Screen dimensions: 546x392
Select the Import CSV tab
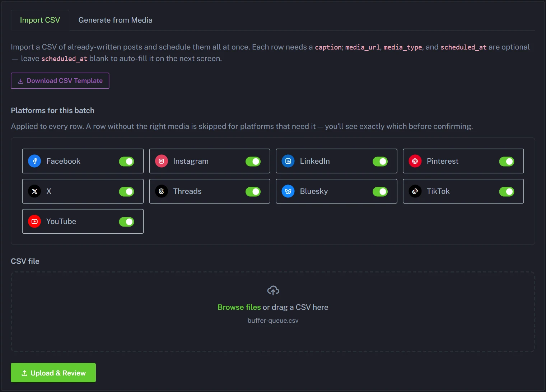(x=40, y=20)
